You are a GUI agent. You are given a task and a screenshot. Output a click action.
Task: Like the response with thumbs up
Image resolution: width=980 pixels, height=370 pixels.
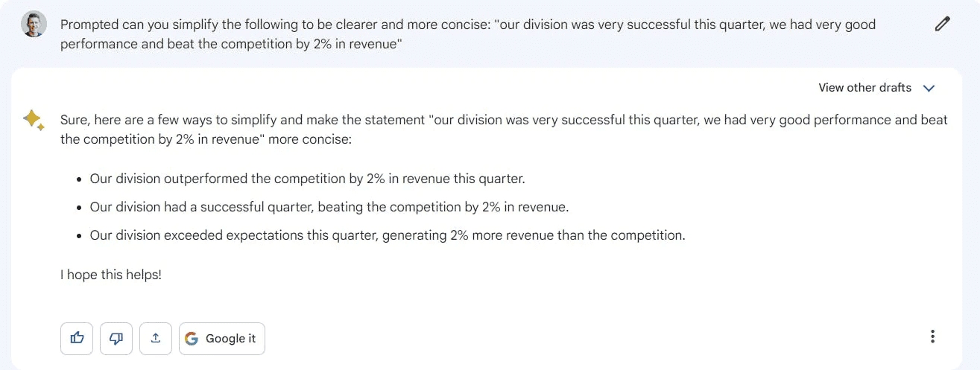coord(77,338)
